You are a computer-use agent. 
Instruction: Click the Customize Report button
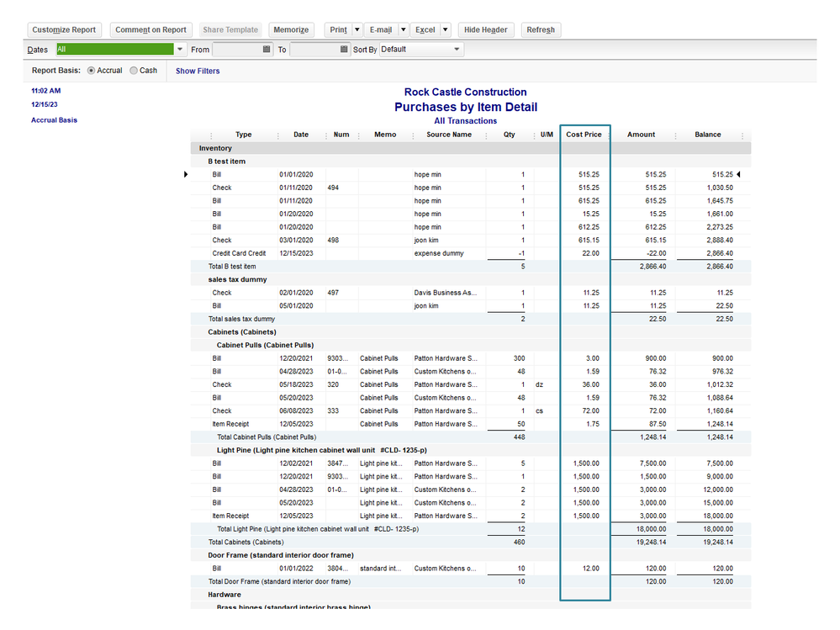coord(64,29)
